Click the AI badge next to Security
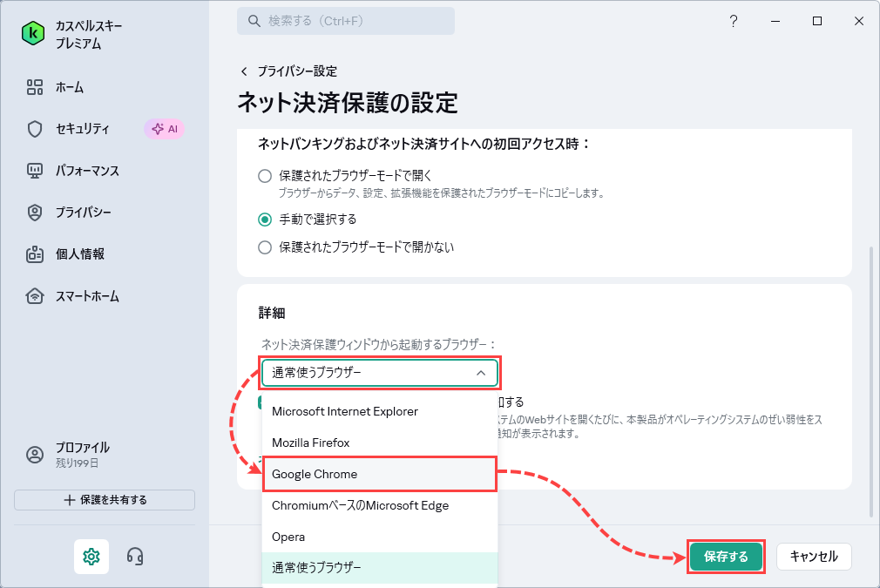 tap(165, 128)
